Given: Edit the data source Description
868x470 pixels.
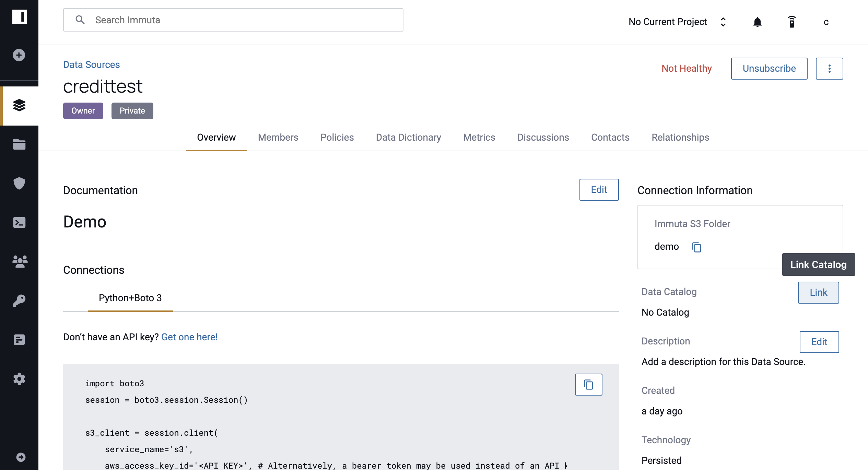Looking at the screenshot, I should [x=819, y=342].
